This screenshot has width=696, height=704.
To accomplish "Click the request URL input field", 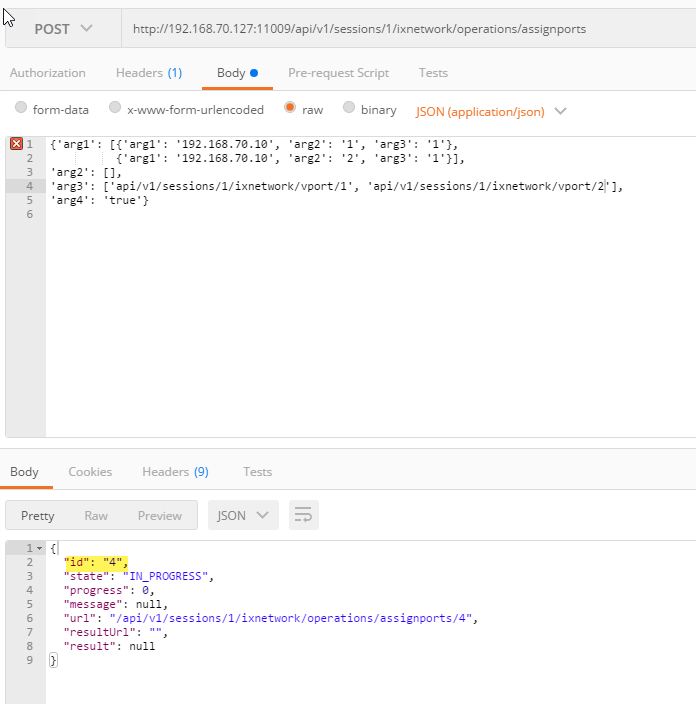I will click(x=400, y=29).
